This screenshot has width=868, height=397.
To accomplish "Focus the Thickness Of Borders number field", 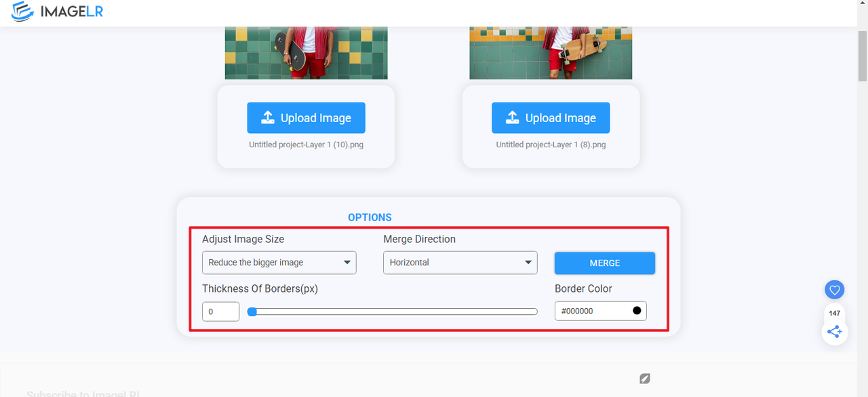I will pos(220,311).
